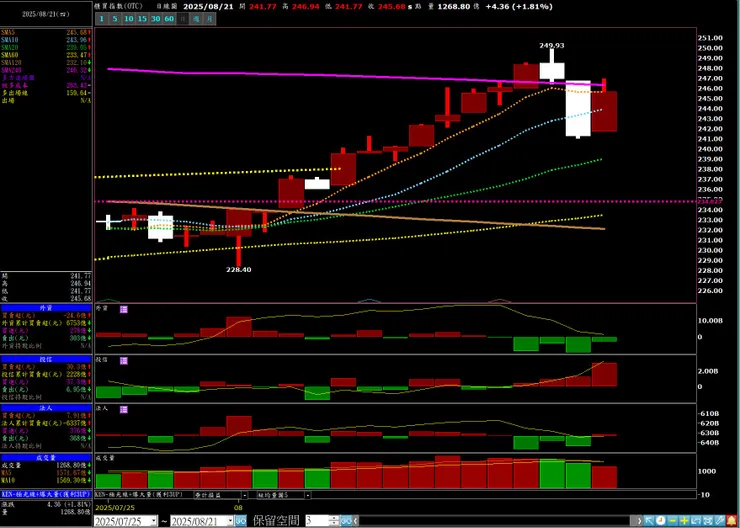Select the weekly (週) chart period
The image size is (740, 528).
click(196, 19)
